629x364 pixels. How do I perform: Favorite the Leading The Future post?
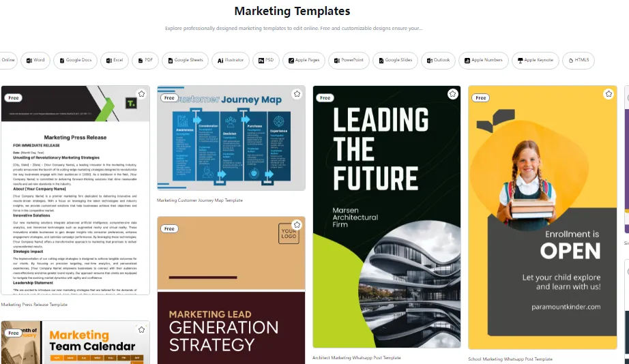(452, 94)
